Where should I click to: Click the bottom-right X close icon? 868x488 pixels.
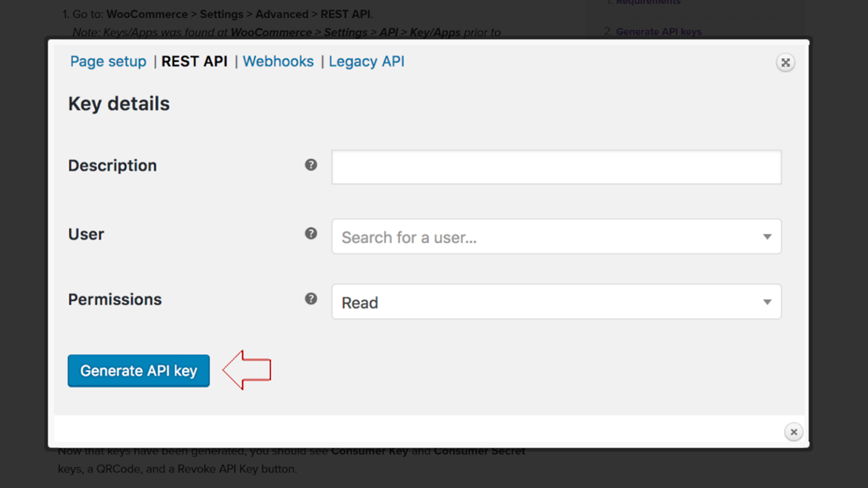point(793,432)
